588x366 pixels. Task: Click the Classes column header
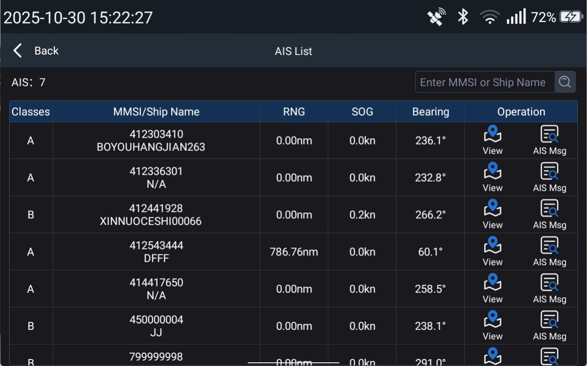coord(31,112)
